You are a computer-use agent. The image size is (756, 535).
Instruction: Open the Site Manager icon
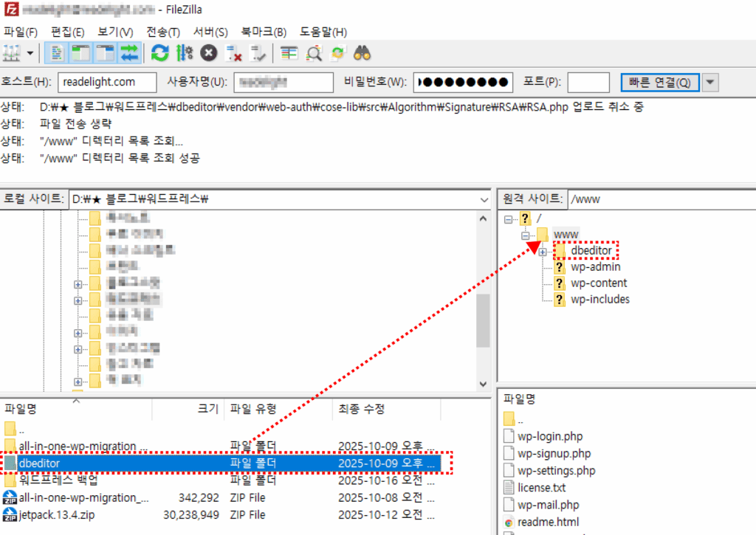pyautogui.click(x=11, y=53)
